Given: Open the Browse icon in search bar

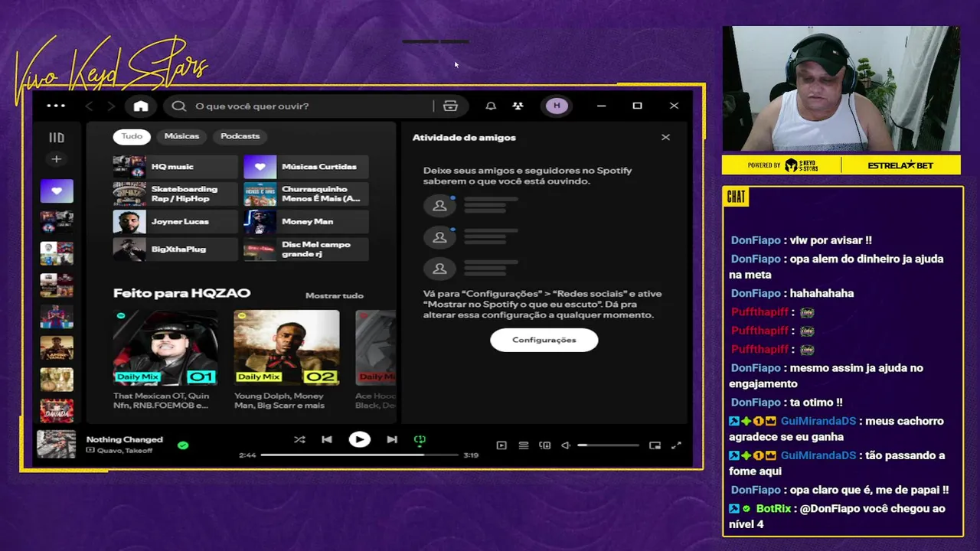Looking at the screenshot, I should coord(450,106).
